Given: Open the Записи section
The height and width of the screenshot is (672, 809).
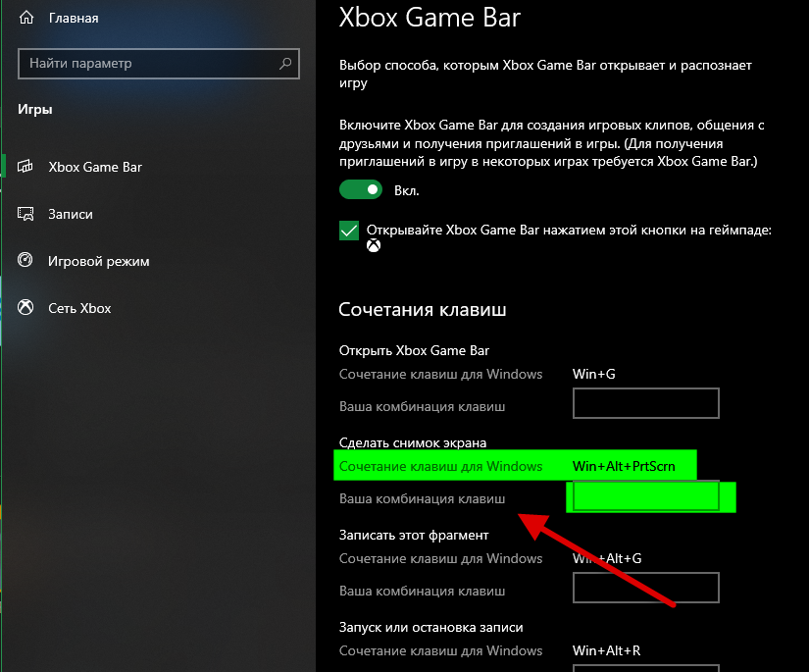Looking at the screenshot, I should (x=71, y=214).
